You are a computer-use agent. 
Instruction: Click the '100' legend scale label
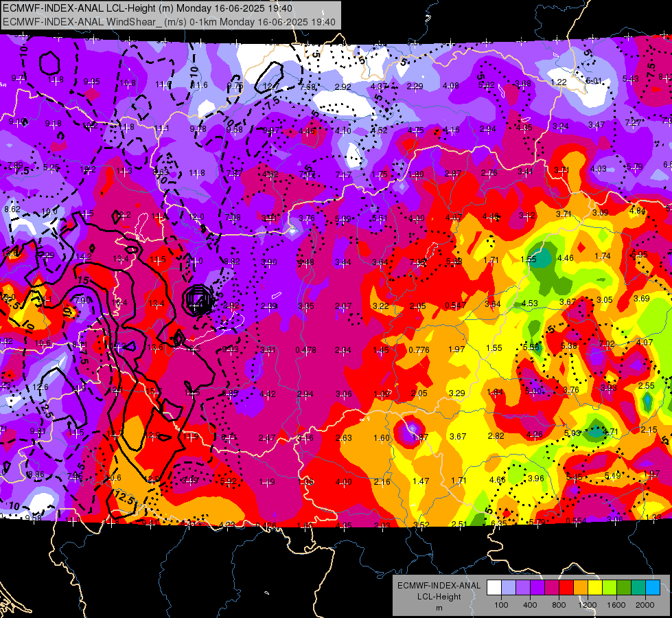click(x=501, y=605)
